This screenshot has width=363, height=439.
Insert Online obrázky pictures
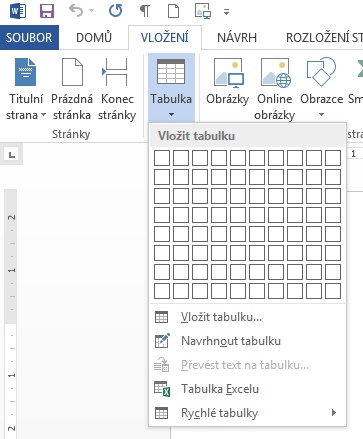click(x=274, y=89)
